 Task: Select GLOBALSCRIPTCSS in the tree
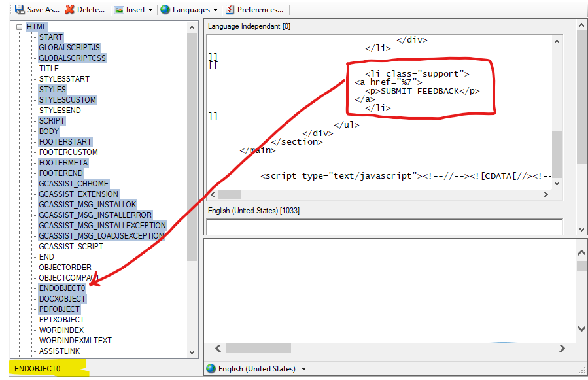point(73,58)
